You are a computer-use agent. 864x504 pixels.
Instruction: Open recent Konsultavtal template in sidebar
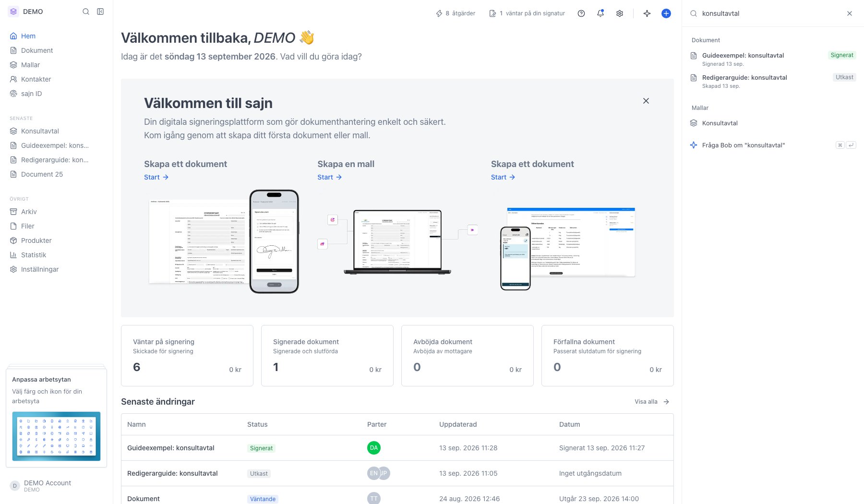tap(56, 131)
